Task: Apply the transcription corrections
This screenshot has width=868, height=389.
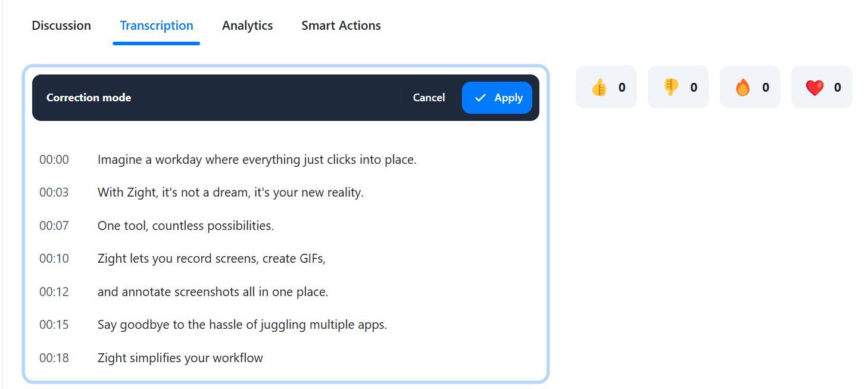Action: (497, 98)
